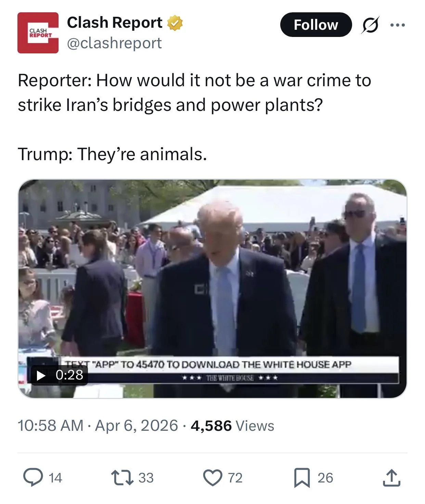Click the repost count 33
This screenshot has width=425, height=504.
[146, 478]
